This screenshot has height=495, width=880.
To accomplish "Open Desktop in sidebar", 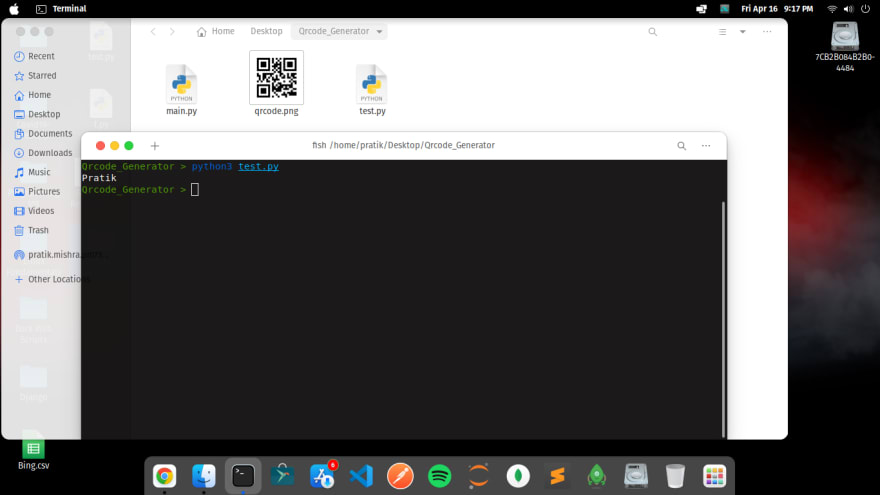I will pyautogui.click(x=37, y=114).
